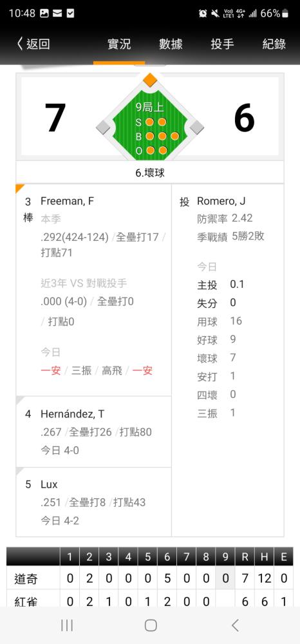300x644 pixels.
Task: Select the 9th inning column header
Action: tap(225, 557)
